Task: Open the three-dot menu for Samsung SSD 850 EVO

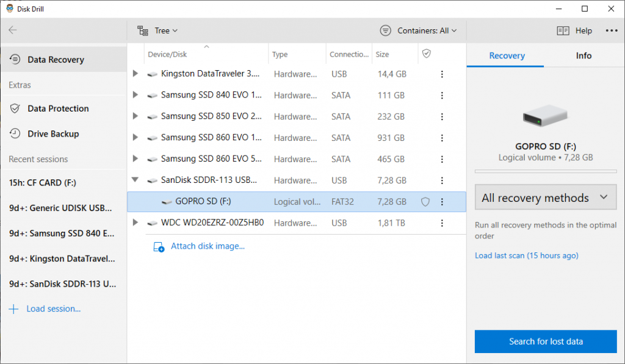Action: [x=442, y=116]
